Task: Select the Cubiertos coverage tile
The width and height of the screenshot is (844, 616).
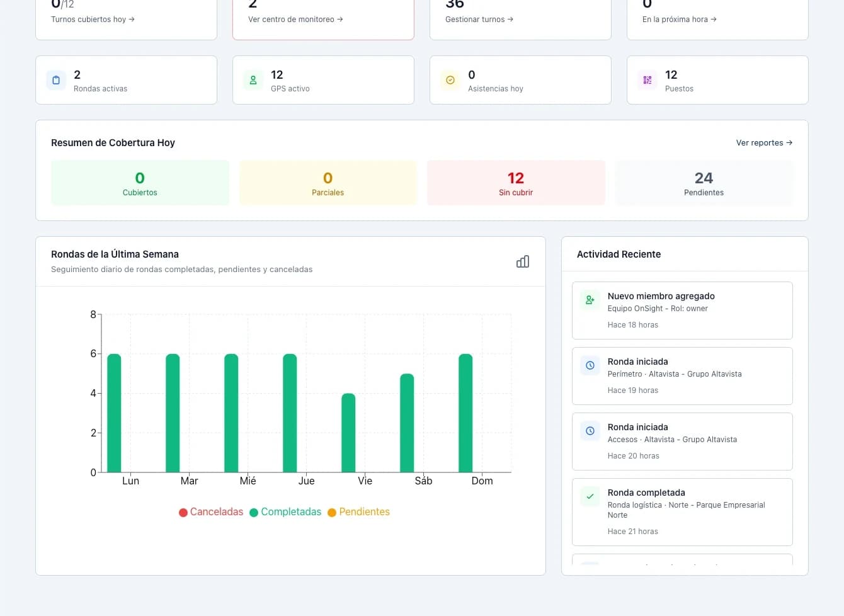Action: click(x=140, y=183)
